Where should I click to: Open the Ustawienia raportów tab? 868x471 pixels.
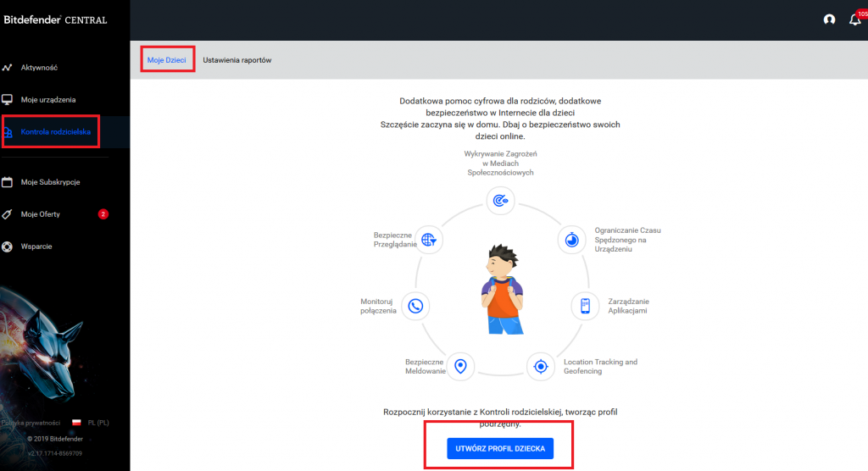pyautogui.click(x=237, y=60)
